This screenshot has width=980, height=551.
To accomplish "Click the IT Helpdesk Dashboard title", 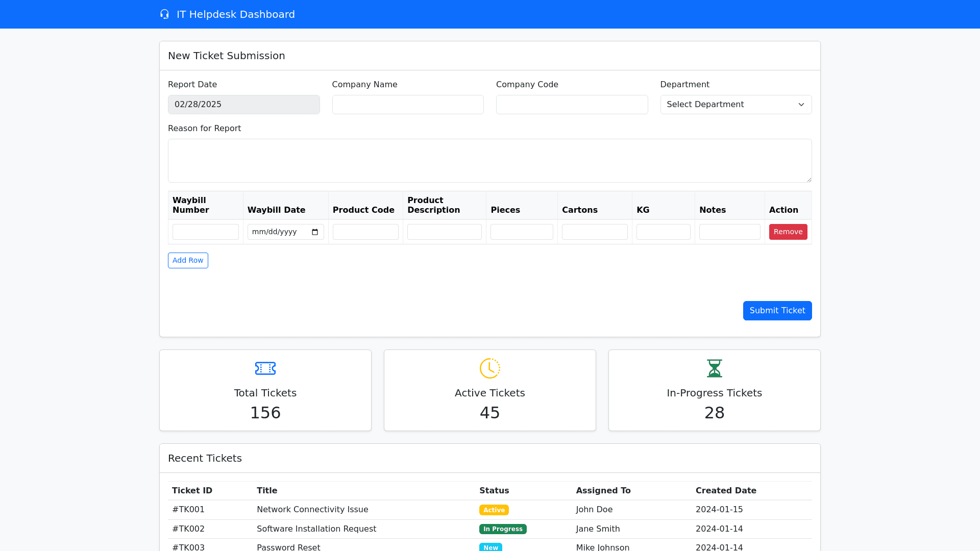I will tap(235, 14).
